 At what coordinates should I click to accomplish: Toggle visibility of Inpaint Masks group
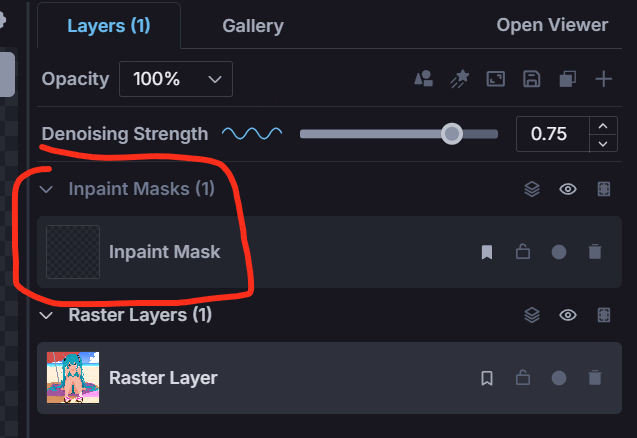click(568, 189)
